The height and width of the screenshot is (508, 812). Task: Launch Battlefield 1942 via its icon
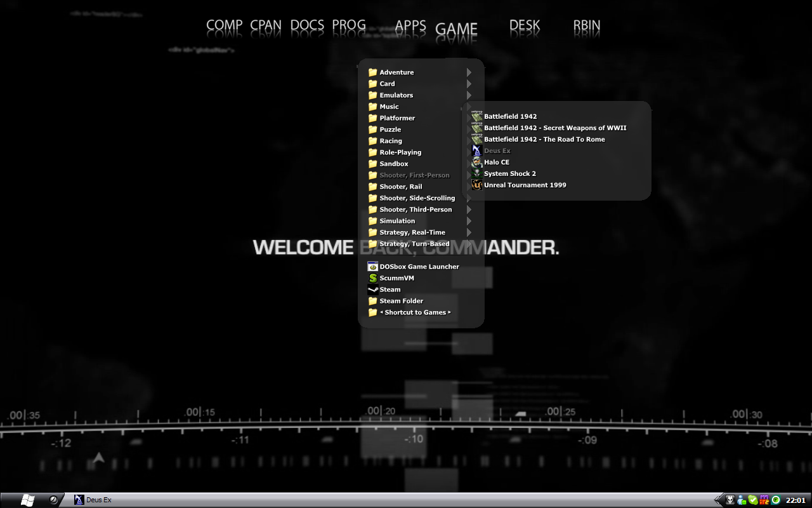coord(477,117)
